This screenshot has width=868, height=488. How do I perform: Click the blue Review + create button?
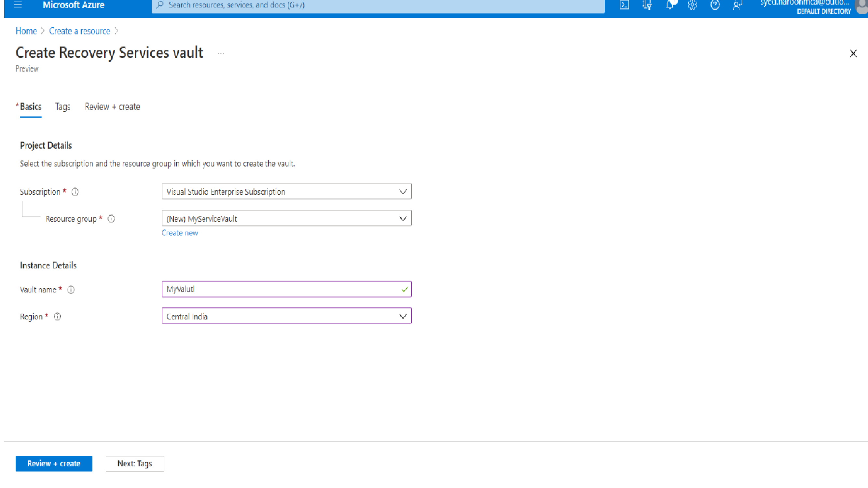(x=54, y=464)
